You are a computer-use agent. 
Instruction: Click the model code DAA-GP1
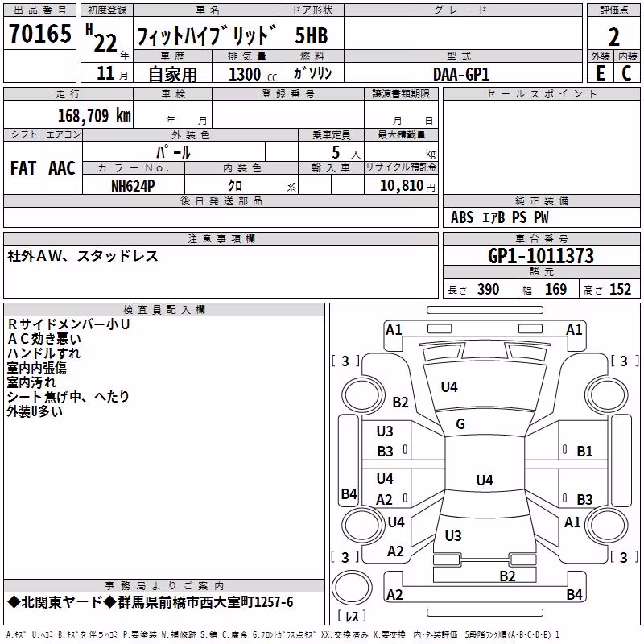point(461,74)
